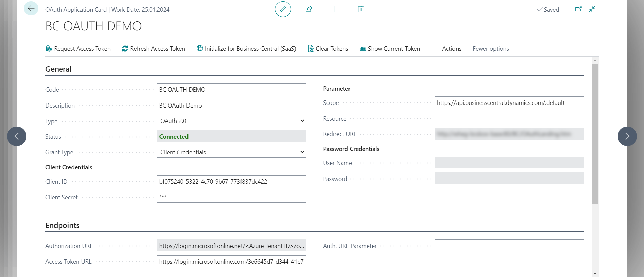Click Fewer options
This screenshot has height=277, width=644.
click(491, 49)
